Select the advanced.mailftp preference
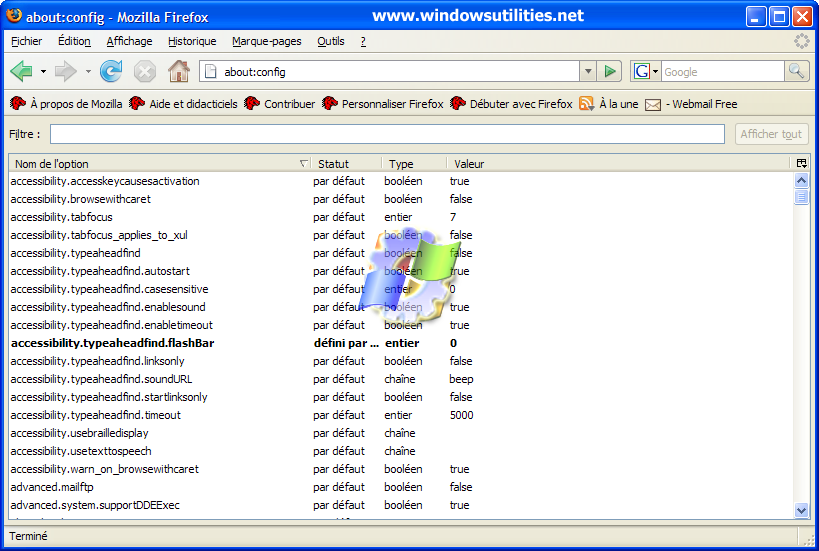Image resolution: width=819 pixels, height=551 pixels. tap(401, 487)
